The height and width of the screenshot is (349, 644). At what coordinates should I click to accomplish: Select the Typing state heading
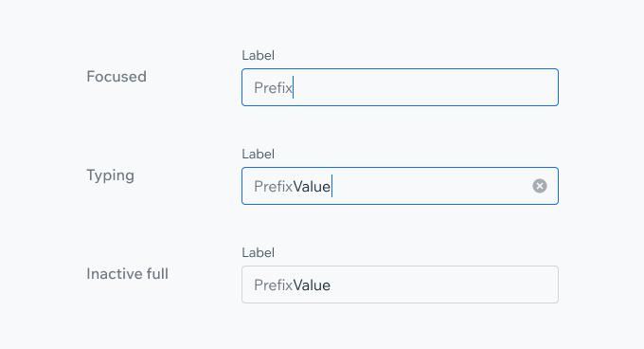click(110, 175)
